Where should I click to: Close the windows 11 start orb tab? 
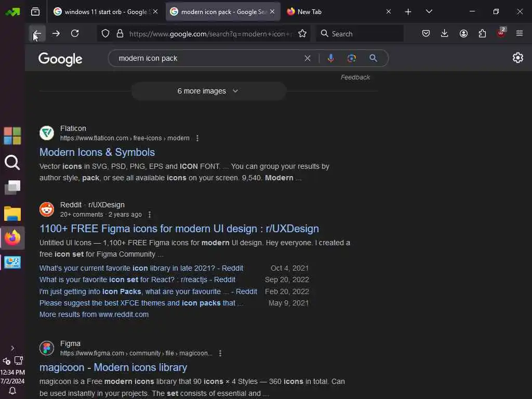[x=155, y=12]
